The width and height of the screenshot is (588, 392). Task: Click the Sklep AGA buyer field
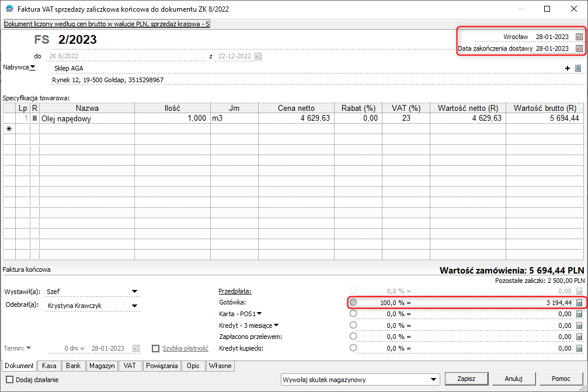point(308,68)
